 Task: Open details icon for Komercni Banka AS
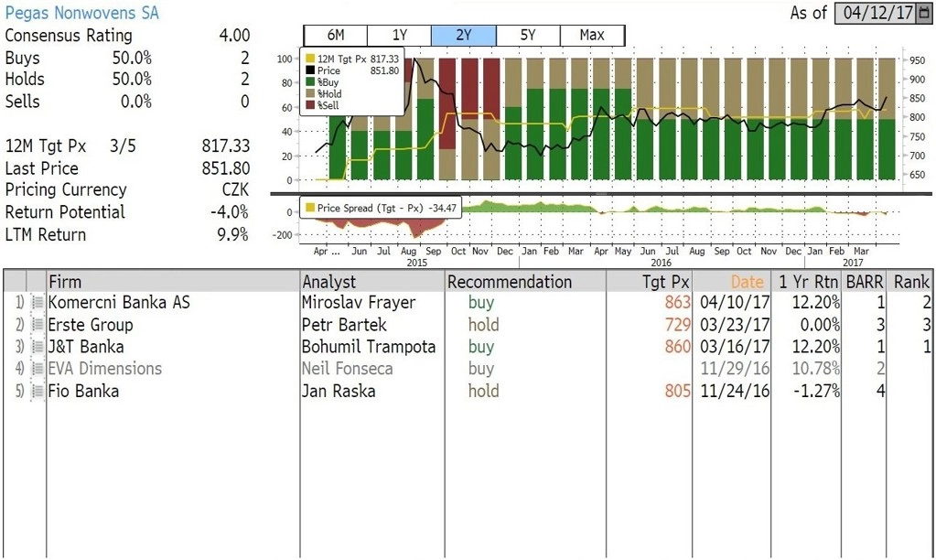coord(38,303)
